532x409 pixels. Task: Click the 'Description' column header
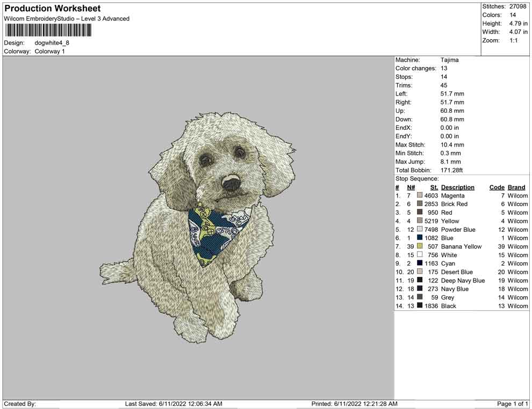(458, 187)
